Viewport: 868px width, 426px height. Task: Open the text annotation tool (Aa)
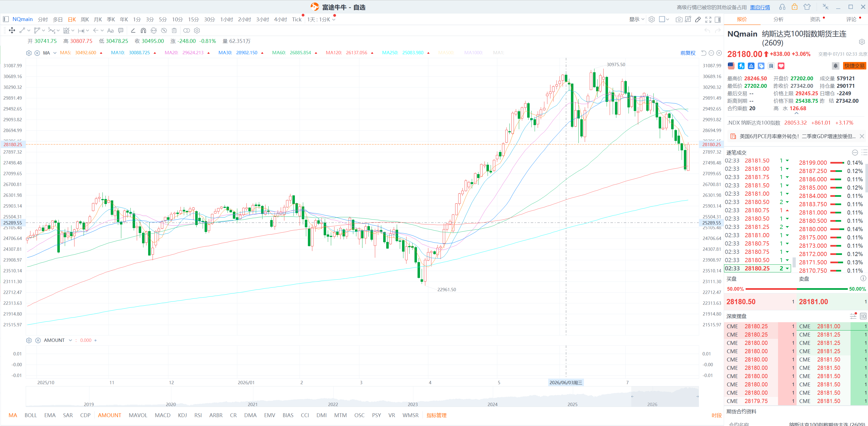[x=110, y=31]
